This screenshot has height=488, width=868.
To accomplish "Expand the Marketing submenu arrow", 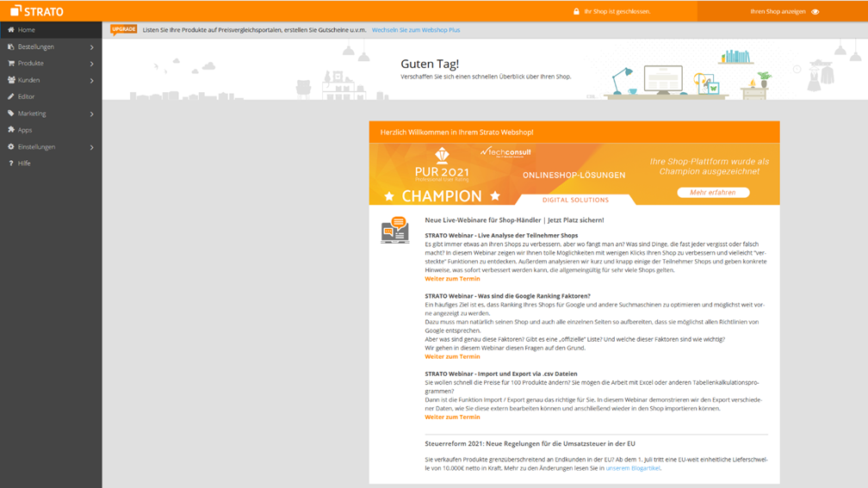I will point(92,114).
